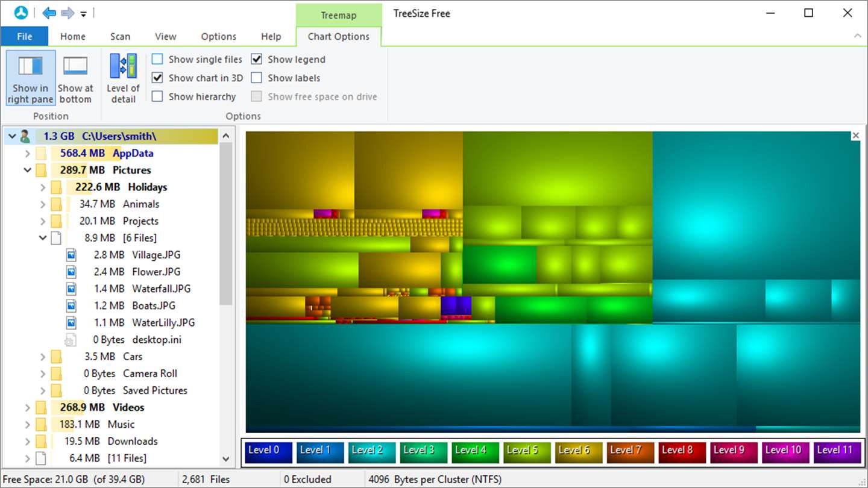Select the [11 Files] tree row
868x488 pixels.
pos(111,458)
